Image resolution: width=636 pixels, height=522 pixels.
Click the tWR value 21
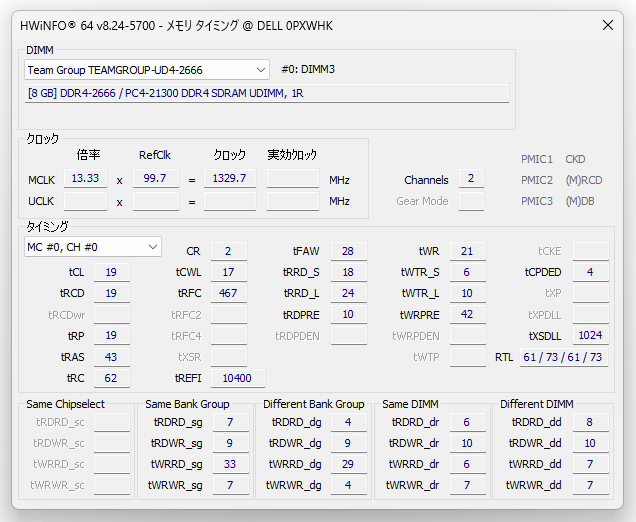tap(468, 251)
